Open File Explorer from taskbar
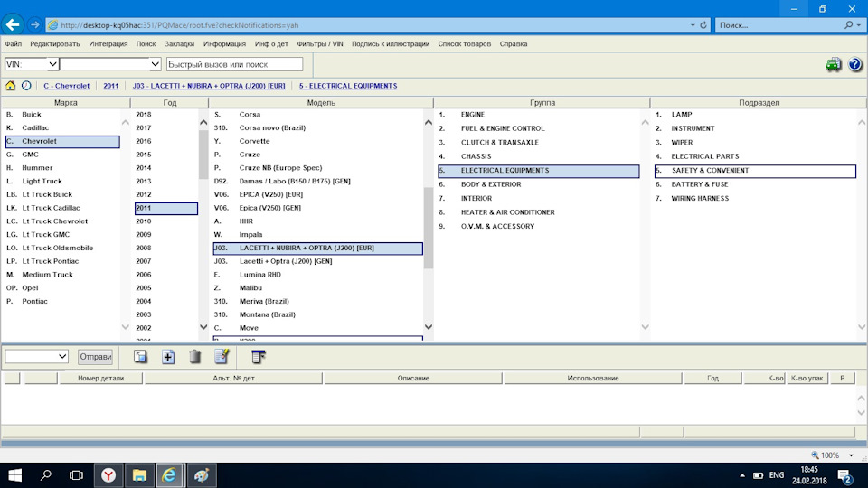This screenshot has width=868, height=488. pos(139,475)
